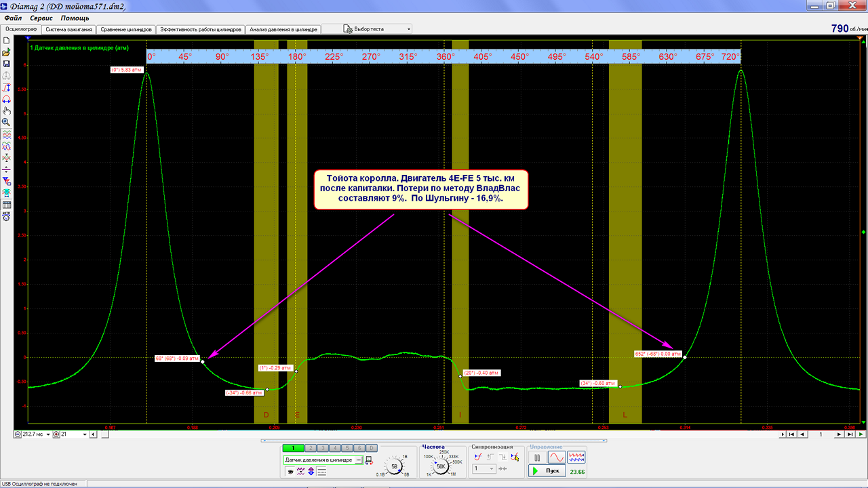Go to the first frame button

tap(793, 434)
